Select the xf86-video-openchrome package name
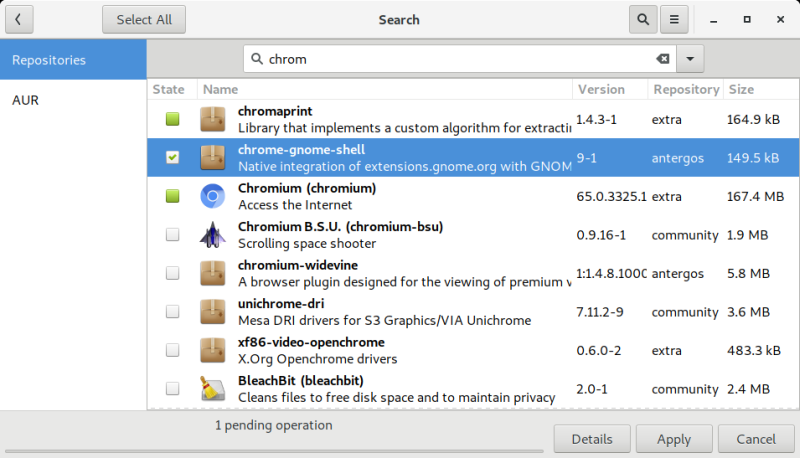 [311, 342]
